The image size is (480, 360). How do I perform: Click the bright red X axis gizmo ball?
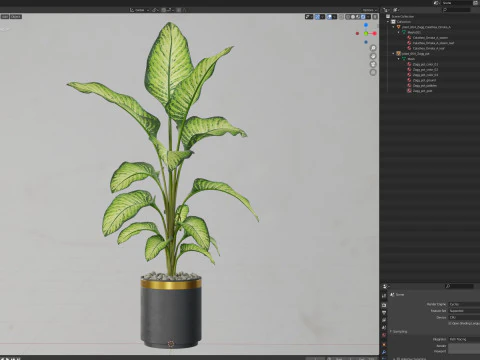click(x=375, y=33)
